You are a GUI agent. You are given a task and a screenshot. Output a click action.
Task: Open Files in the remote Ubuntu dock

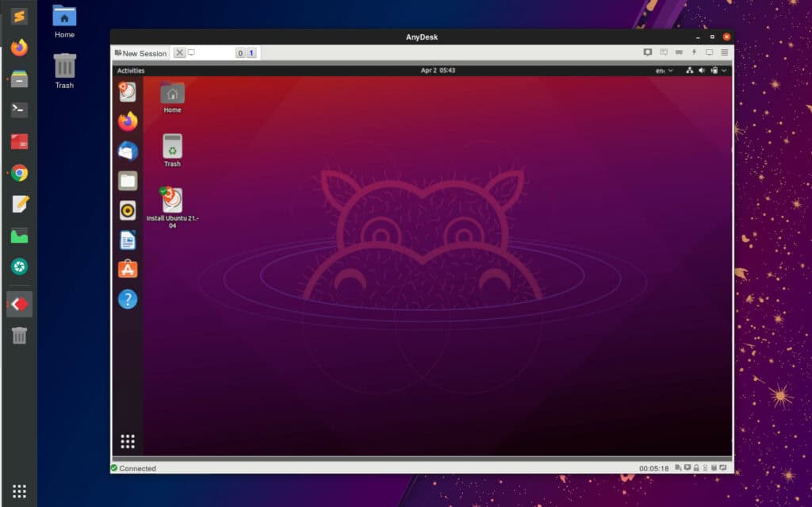(128, 181)
